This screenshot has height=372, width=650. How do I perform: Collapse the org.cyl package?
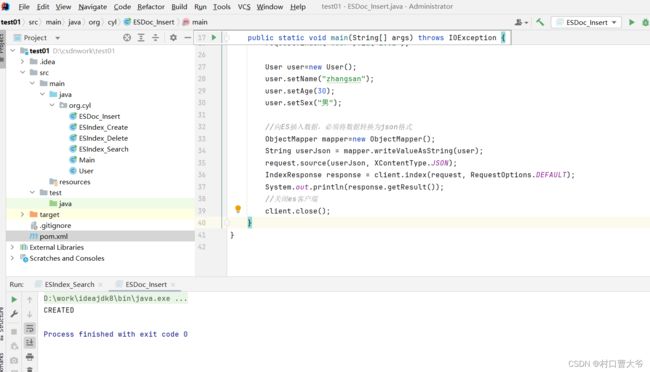point(52,105)
